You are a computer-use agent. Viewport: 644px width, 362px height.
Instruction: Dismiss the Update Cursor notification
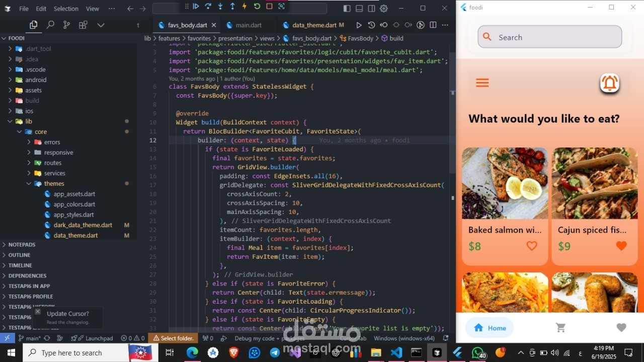38,312
